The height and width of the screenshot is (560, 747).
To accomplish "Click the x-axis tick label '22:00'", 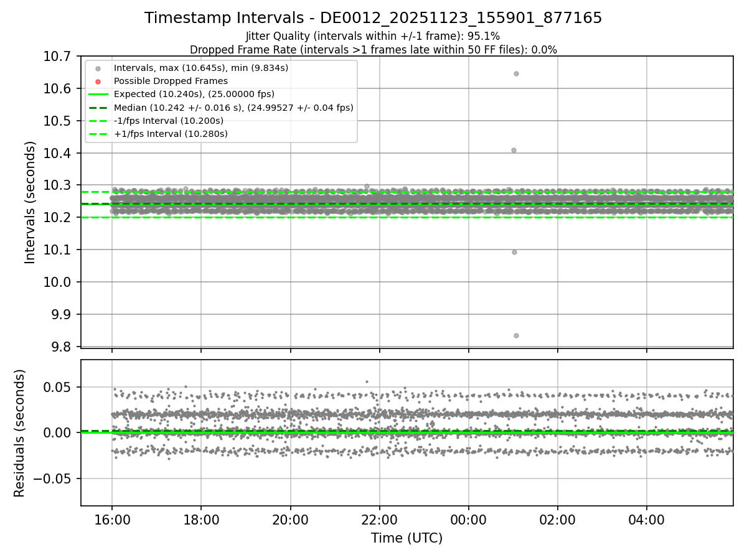I will click(x=379, y=519).
